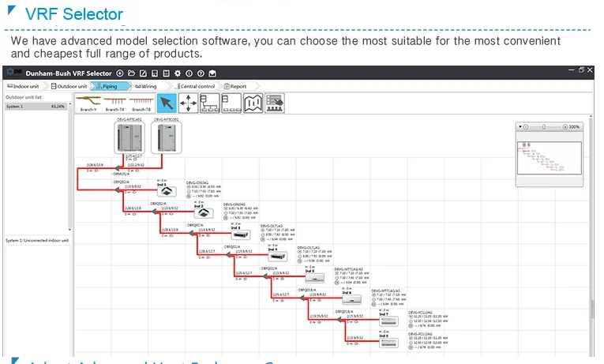Image resolution: width=604 pixels, height=364 pixels.
Task: Zoom in using the plus button
Action: (565, 126)
